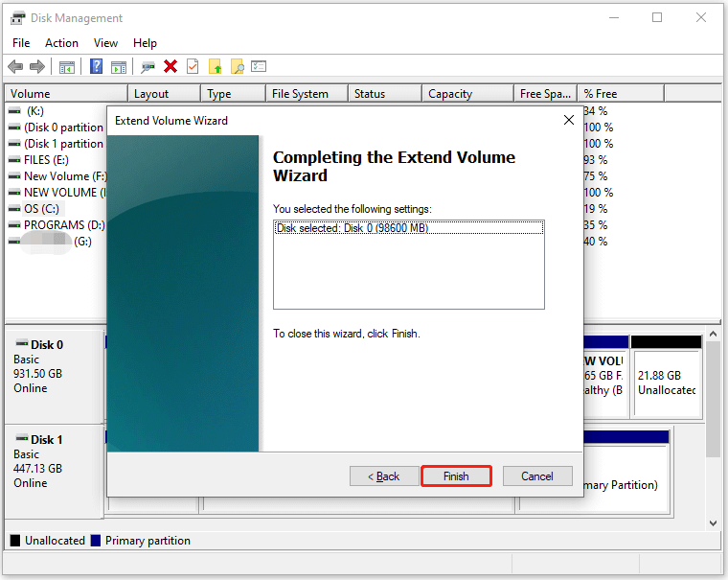Image resolution: width=728 pixels, height=580 pixels.
Task: Click the drive icon beside FILES (E:)
Action: [15, 160]
